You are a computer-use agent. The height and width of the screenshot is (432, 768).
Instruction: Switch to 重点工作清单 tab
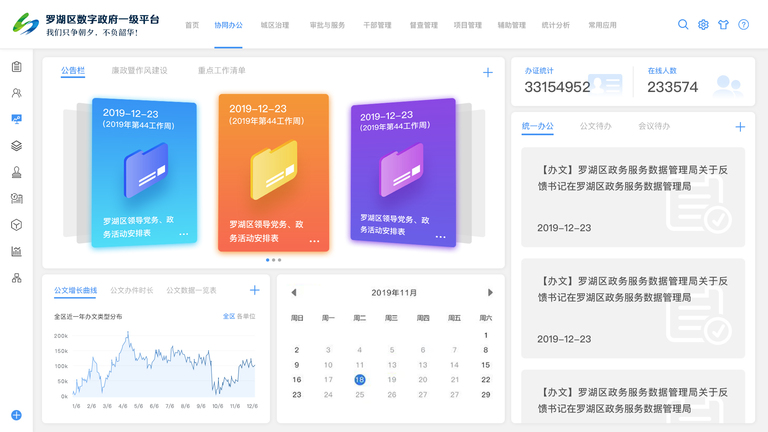point(221,71)
